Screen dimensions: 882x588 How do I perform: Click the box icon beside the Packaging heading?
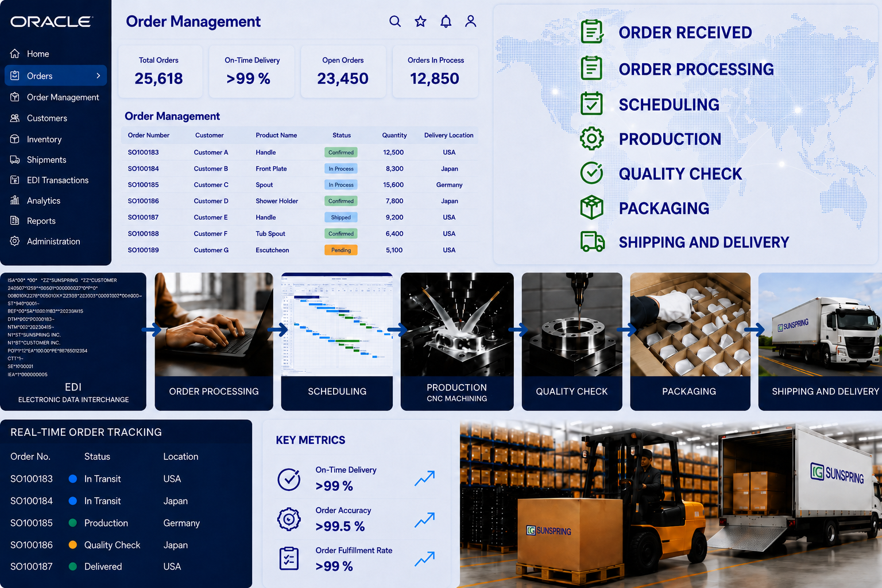pos(591,207)
